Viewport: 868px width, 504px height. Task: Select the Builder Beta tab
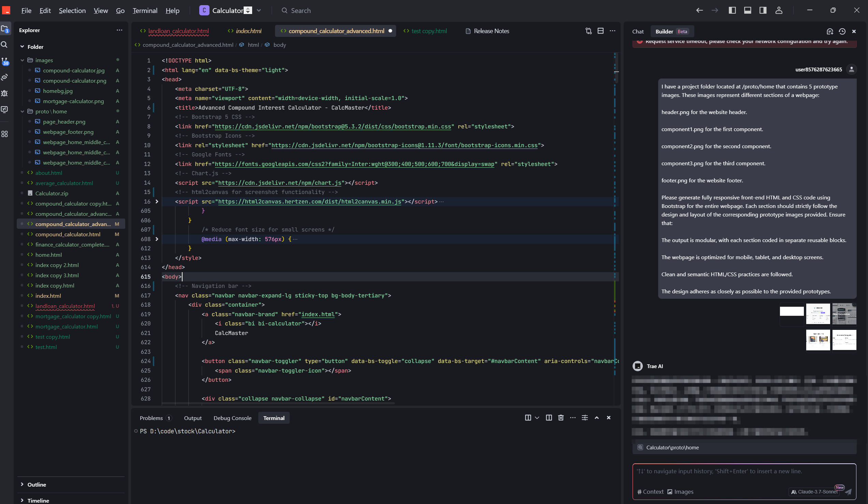(x=672, y=31)
